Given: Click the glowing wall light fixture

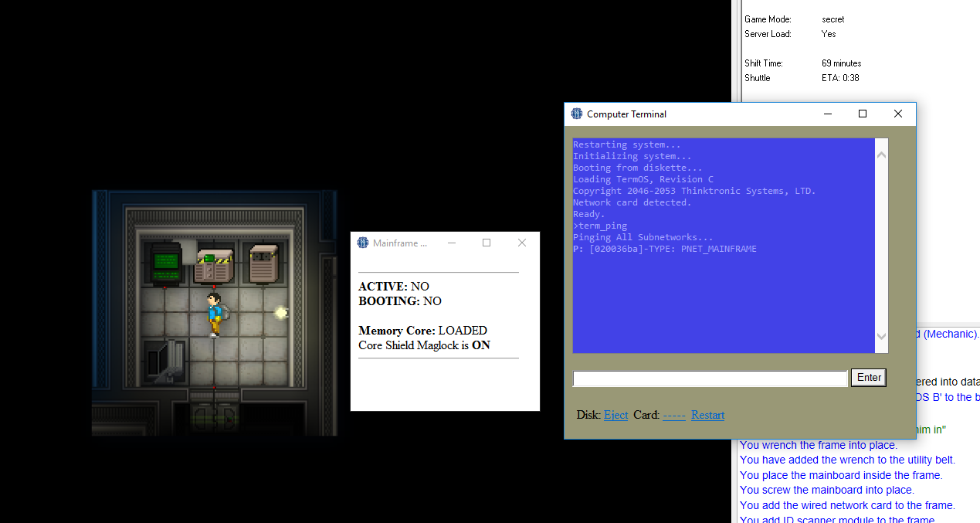Looking at the screenshot, I should pyautogui.click(x=281, y=312).
